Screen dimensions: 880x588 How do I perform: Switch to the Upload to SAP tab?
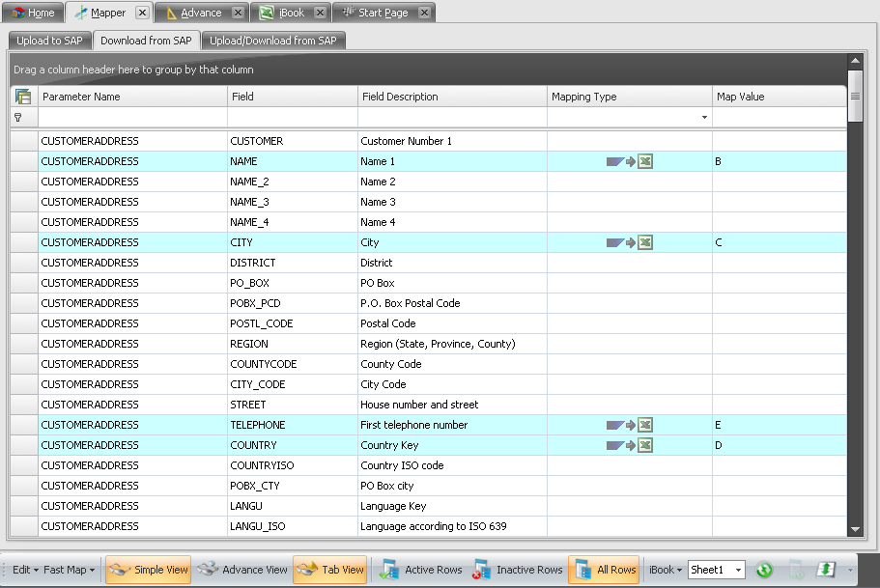[x=50, y=41]
